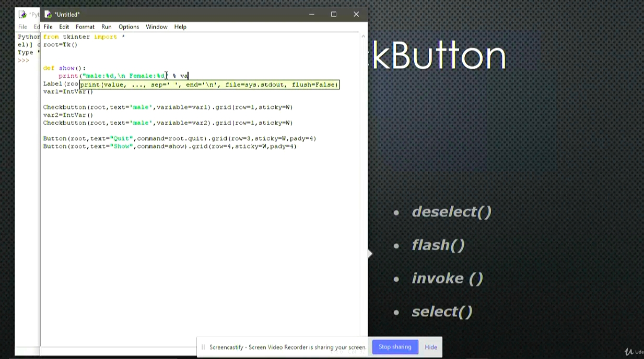Click the 'var2=IntVar()' line
The height and width of the screenshot is (359, 644).
(68, 115)
